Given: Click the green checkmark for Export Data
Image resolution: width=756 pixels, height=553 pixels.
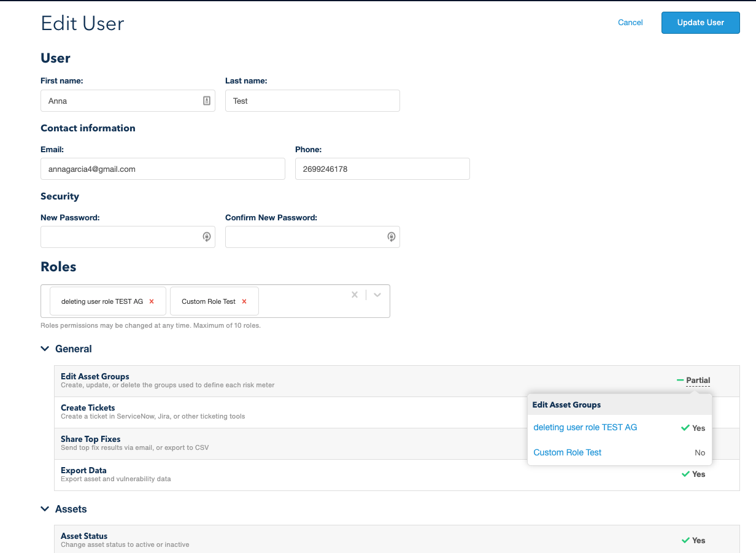Looking at the screenshot, I should [x=686, y=474].
